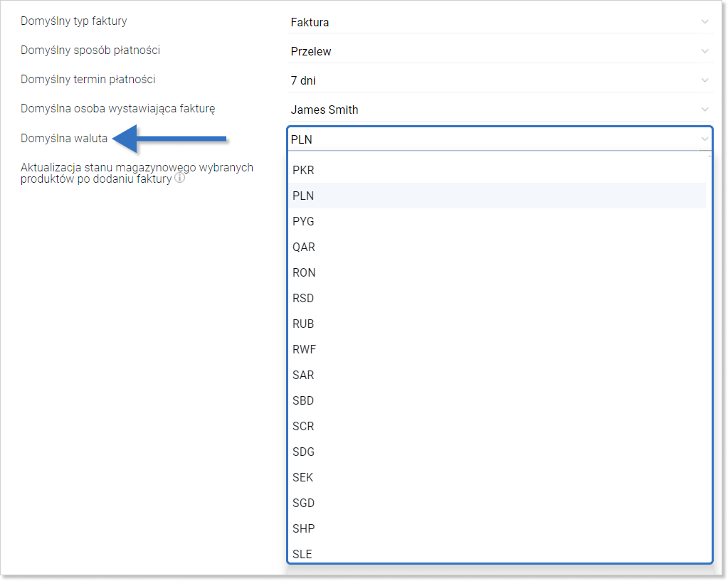Screen dimensions: 728x581
Task: Click the info icon next to stock update label
Action: pyautogui.click(x=179, y=178)
